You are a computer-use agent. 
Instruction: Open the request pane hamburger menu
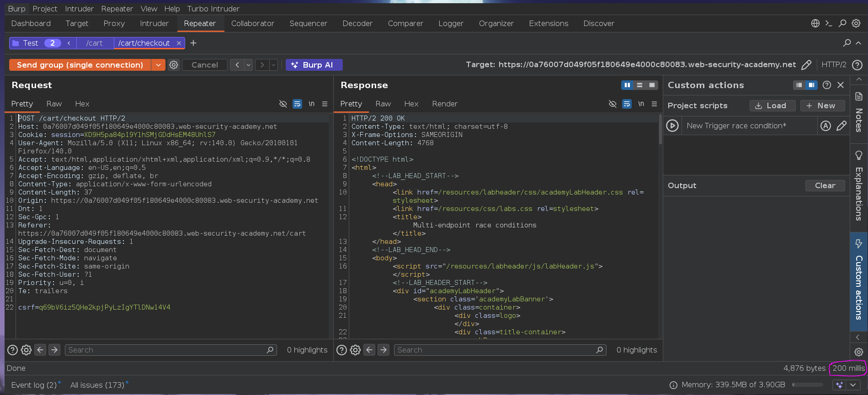point(325,104)
